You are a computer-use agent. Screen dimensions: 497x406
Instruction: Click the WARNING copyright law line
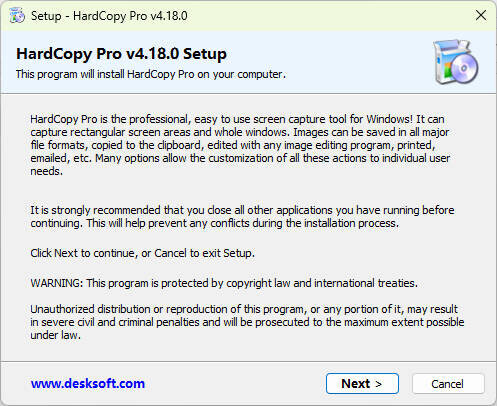pyautogui.click(x=224, y=283)
